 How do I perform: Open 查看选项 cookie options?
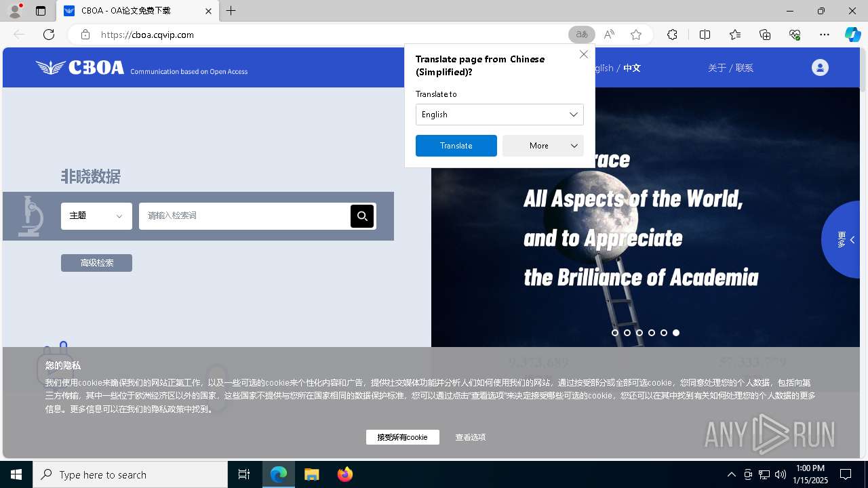470,437
